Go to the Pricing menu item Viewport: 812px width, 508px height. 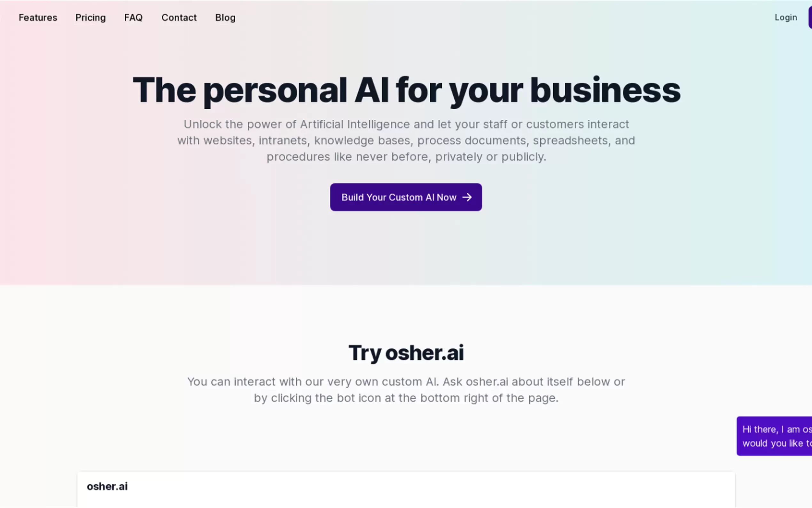(91, 18)
